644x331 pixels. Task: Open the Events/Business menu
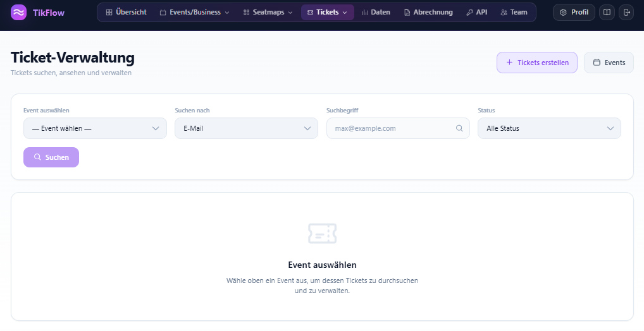coord(194,13)
